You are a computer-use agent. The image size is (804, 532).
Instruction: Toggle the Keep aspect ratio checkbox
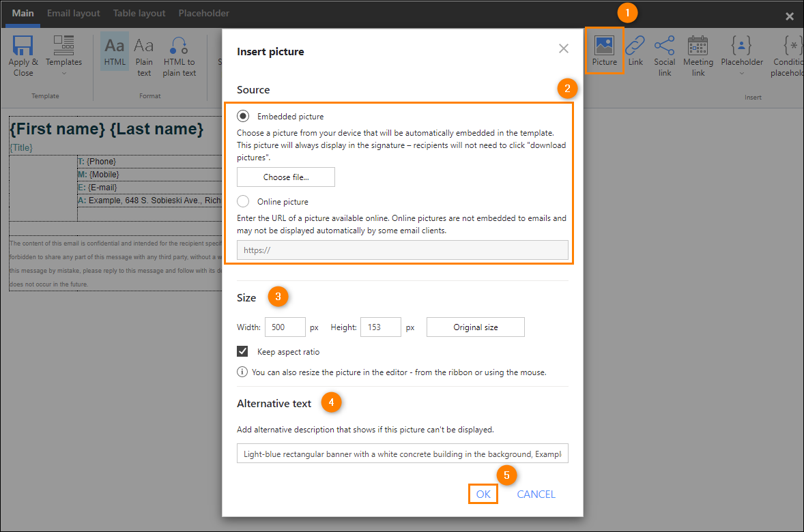(242, 351)
